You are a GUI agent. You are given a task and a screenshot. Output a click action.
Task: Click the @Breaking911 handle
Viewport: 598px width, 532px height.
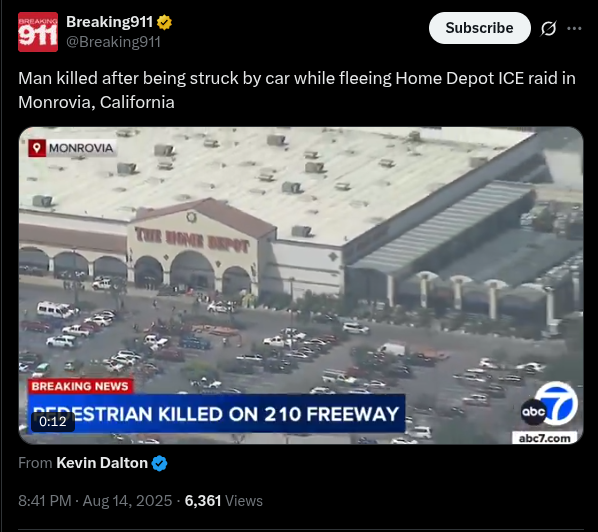pyautogui.click(x=113, y=42)
